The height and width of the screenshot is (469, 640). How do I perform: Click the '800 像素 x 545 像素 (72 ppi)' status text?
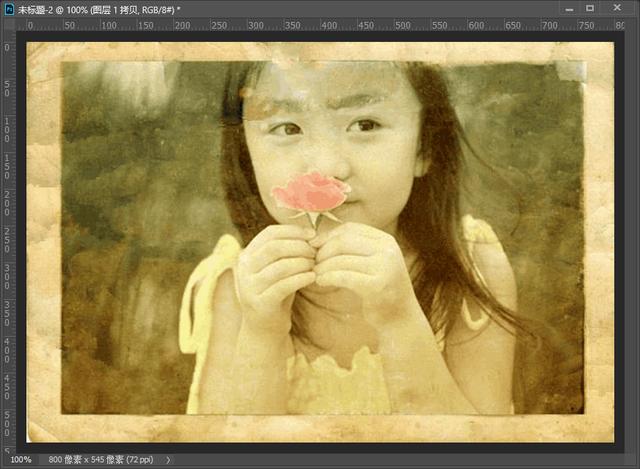click(x=101, y=460)
